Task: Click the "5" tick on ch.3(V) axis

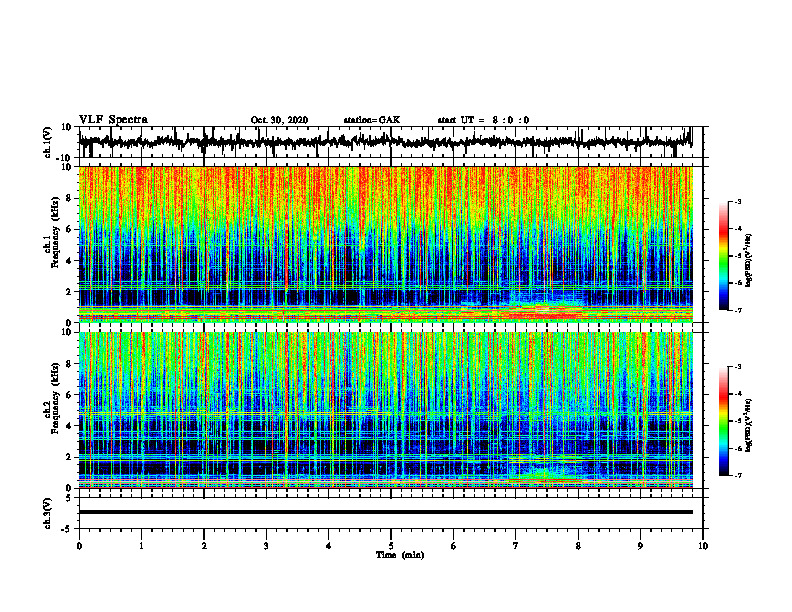Action: point(70,497)
